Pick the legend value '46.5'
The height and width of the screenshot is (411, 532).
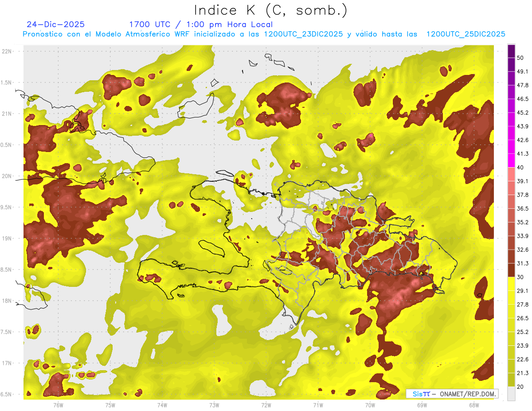click(x=523, y=99)
